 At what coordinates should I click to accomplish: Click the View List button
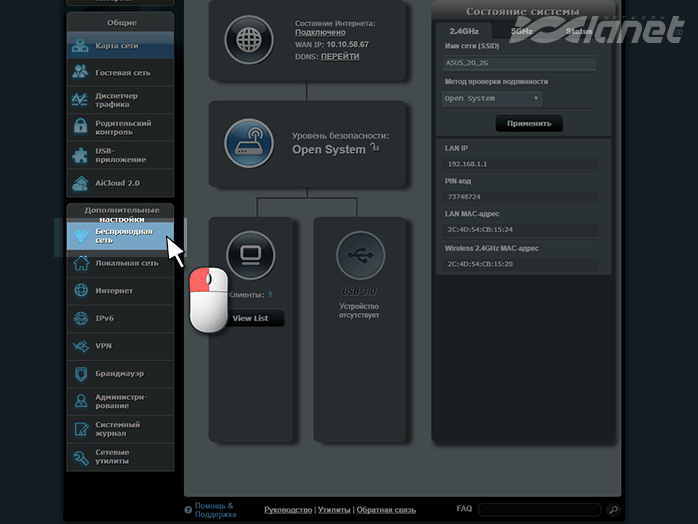[x=250, y=318]
